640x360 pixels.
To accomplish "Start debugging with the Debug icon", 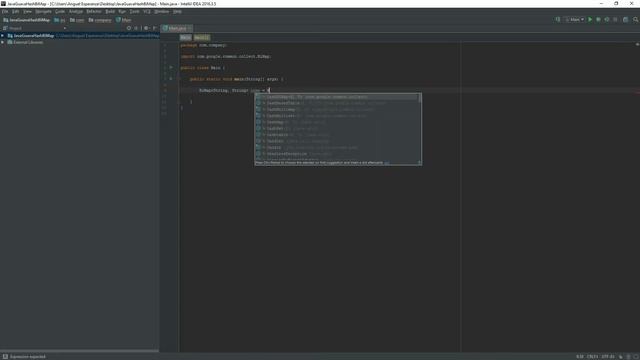I will pos(598,20).
